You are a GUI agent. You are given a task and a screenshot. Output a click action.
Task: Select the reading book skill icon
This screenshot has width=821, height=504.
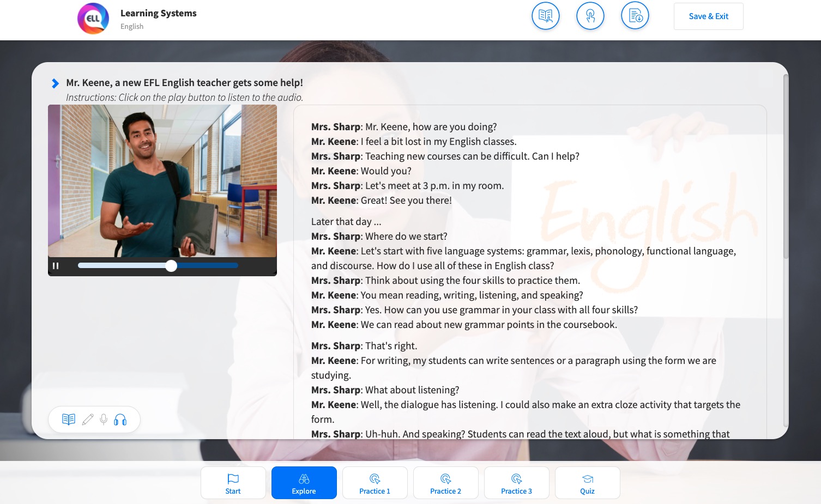click(69, 420)
